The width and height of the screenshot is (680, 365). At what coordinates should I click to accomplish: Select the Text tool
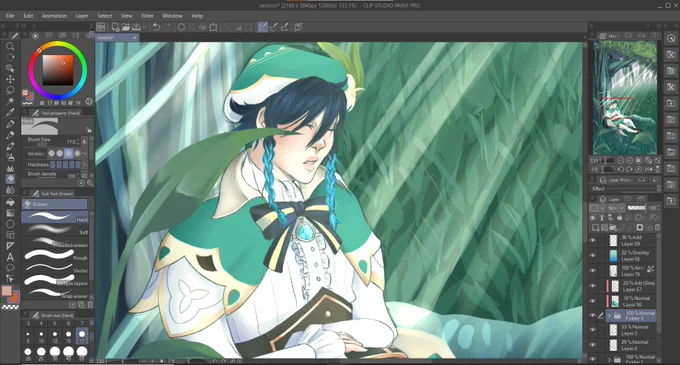10,257
